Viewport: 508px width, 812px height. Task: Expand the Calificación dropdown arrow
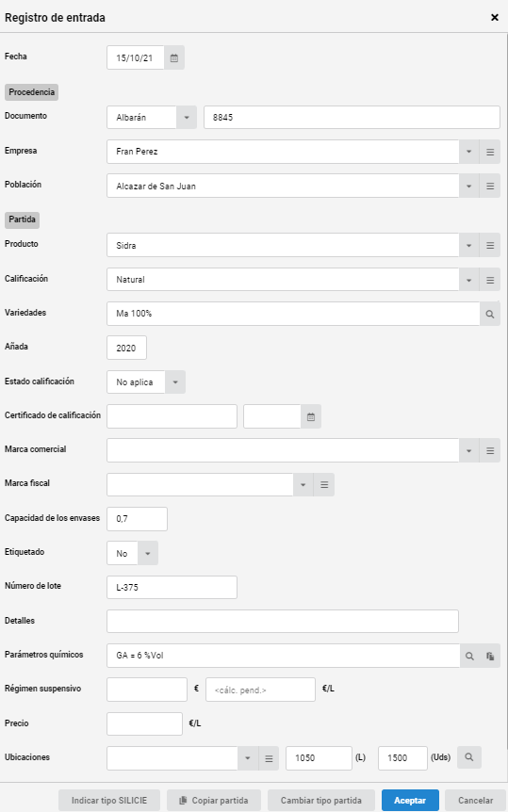[469, 280]
